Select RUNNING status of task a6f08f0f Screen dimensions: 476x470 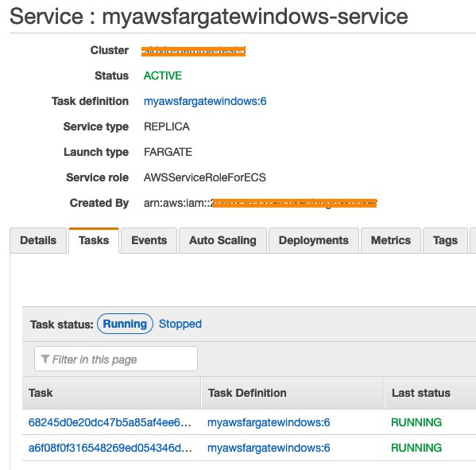pos(416,448)
